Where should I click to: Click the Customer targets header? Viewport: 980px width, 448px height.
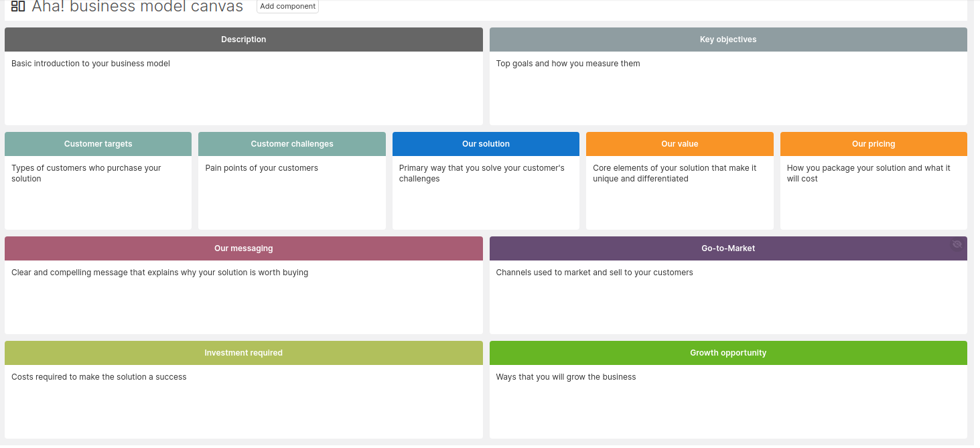tap(98, 144)
